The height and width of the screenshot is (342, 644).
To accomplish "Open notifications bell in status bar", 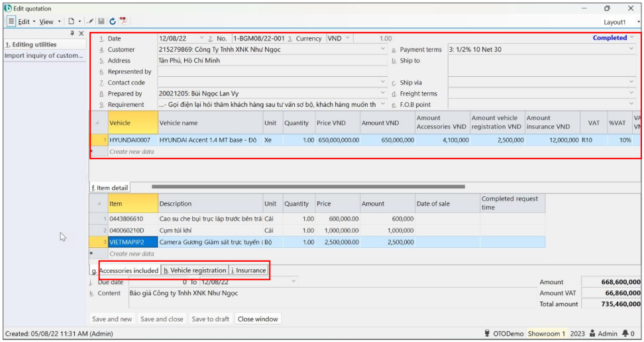I will click(x=625, y=334).
